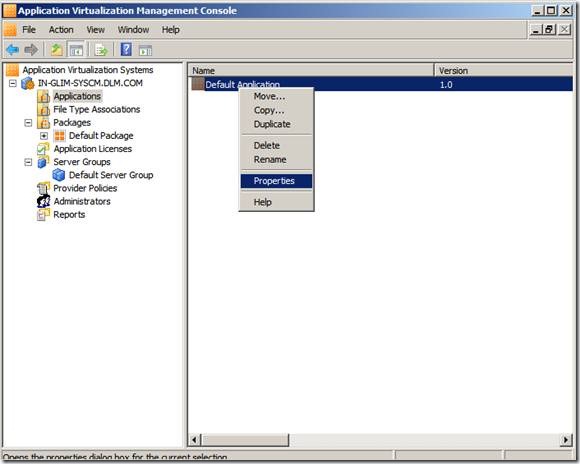
Task: Select the Application Licenses label
Action: pyautogui.click(x=92, y=149)
